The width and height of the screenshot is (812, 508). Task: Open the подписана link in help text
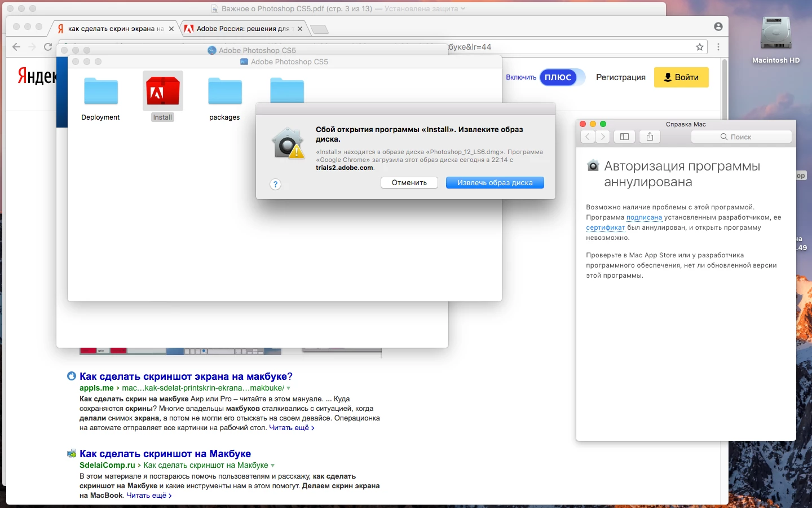[x=644, y=217]
